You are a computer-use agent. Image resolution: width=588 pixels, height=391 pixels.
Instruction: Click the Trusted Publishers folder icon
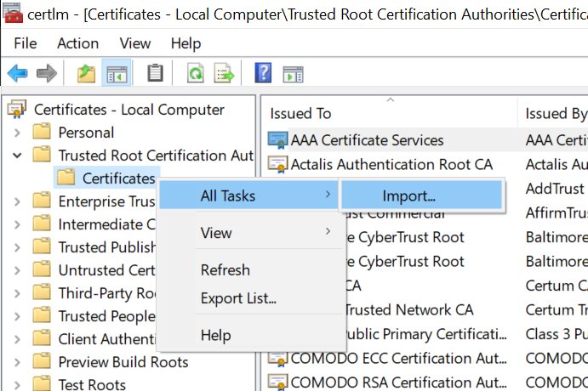tap(42, 246)
